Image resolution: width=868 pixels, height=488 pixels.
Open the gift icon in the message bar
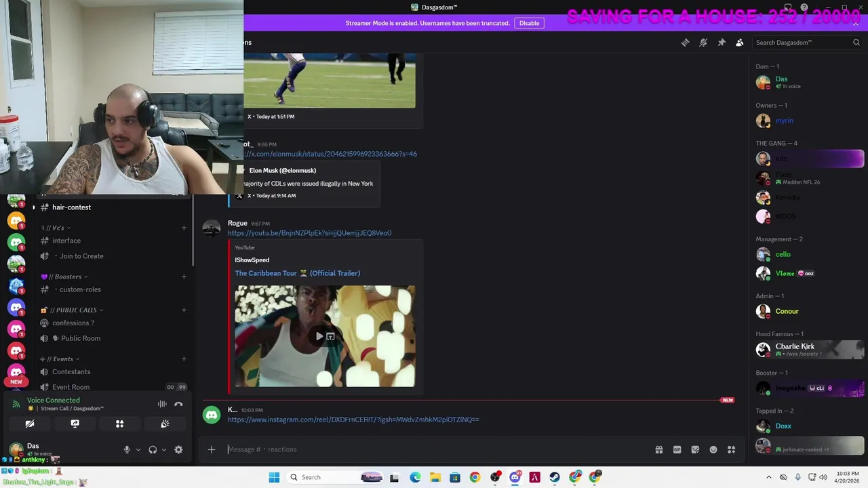[658, 449]
